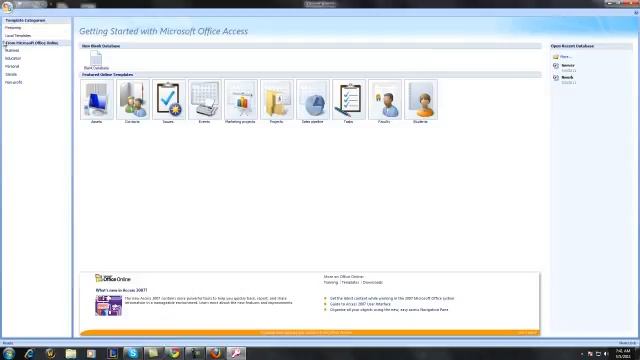Switch to Firefox on the taskbar
The height and width of the screenshot is (360, 640).
pyautogui.click(x=216, y=353)
